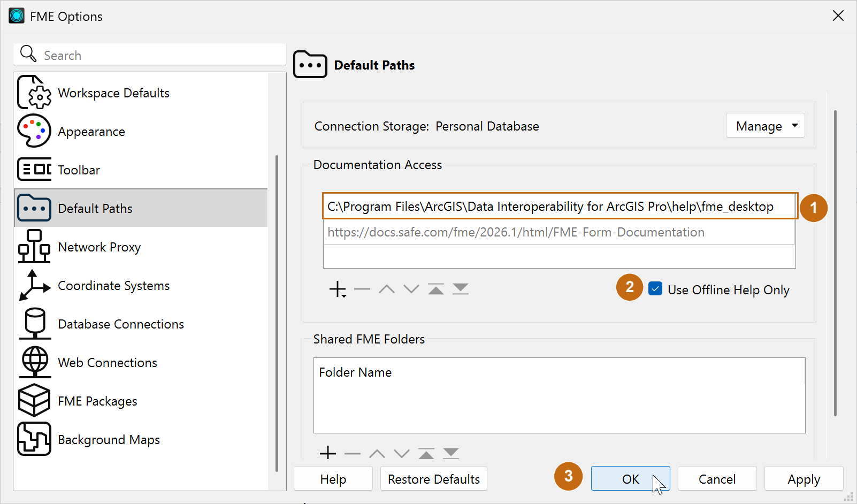Move shared FME folder to bottom
Screen dimensions: 857x504
451,454
